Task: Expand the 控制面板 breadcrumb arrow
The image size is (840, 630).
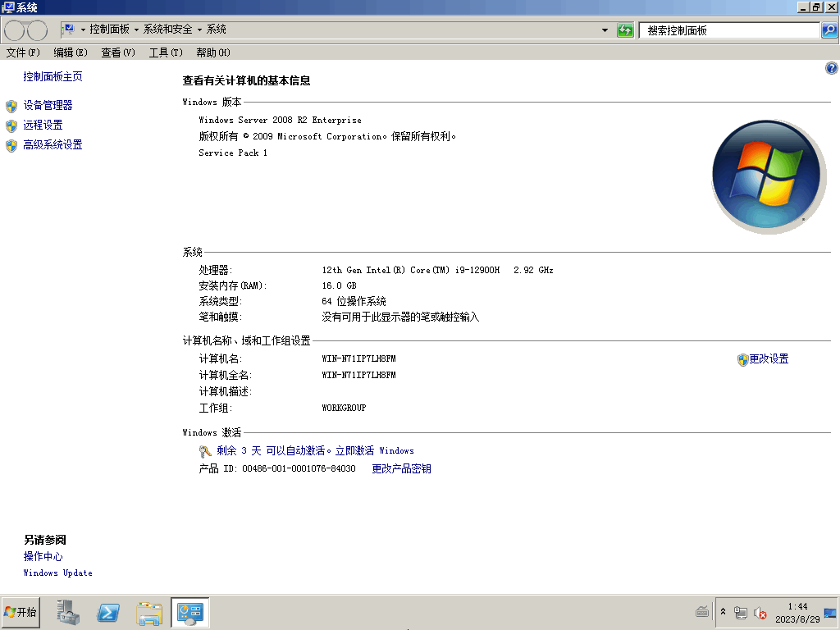Action: [136, 30]
